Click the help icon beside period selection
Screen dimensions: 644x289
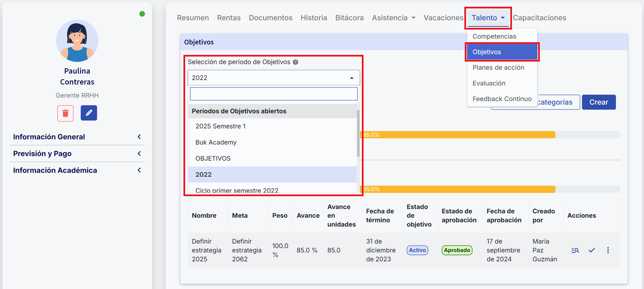tap(296, 62)
